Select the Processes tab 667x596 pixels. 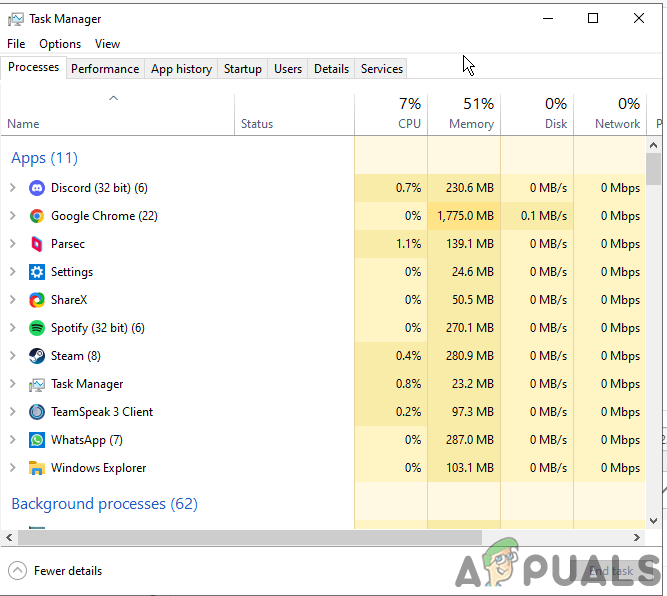(33, 67)
